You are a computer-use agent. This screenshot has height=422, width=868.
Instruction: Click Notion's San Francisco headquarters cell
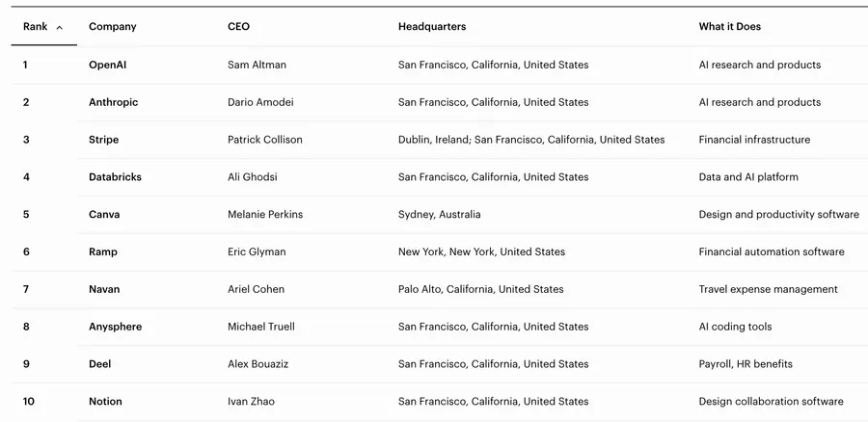pos(493,402)
